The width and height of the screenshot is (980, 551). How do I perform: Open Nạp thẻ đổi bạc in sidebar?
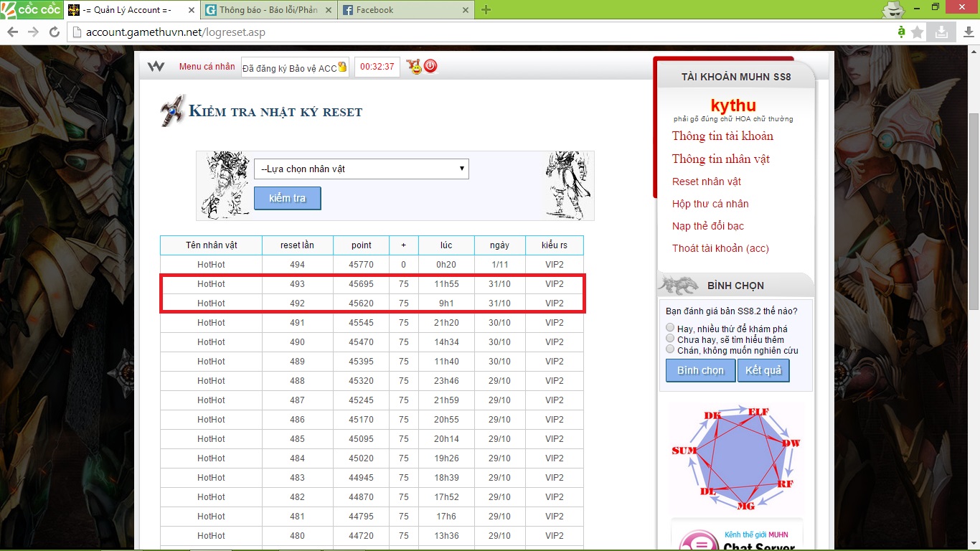click(708, 226)
